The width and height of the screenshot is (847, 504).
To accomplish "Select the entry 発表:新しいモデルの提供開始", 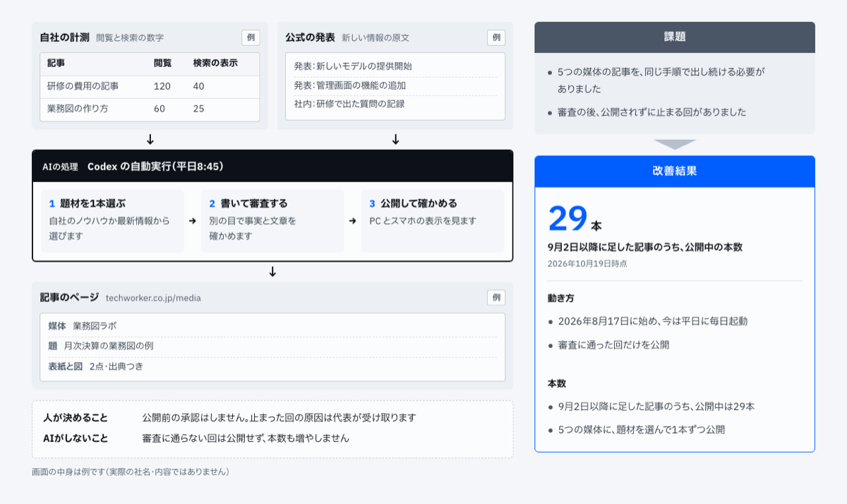I will point(395,66).
